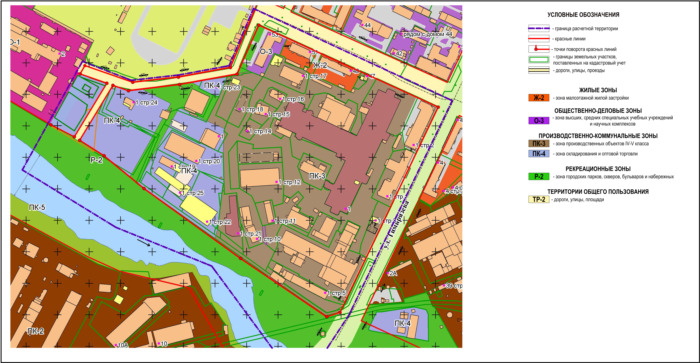Click the red line turning point legend symbol
The width and height of the screenshot is (700, 363).
coord(539,49)
